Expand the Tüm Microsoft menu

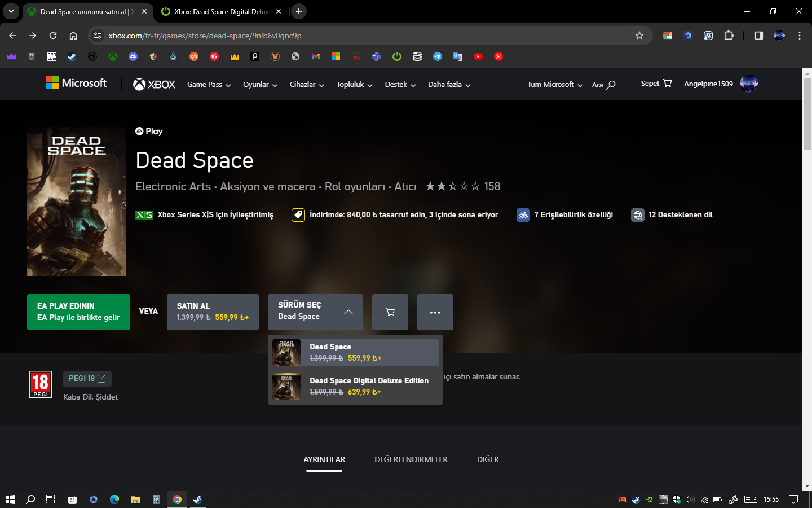(x=555, y=85)
